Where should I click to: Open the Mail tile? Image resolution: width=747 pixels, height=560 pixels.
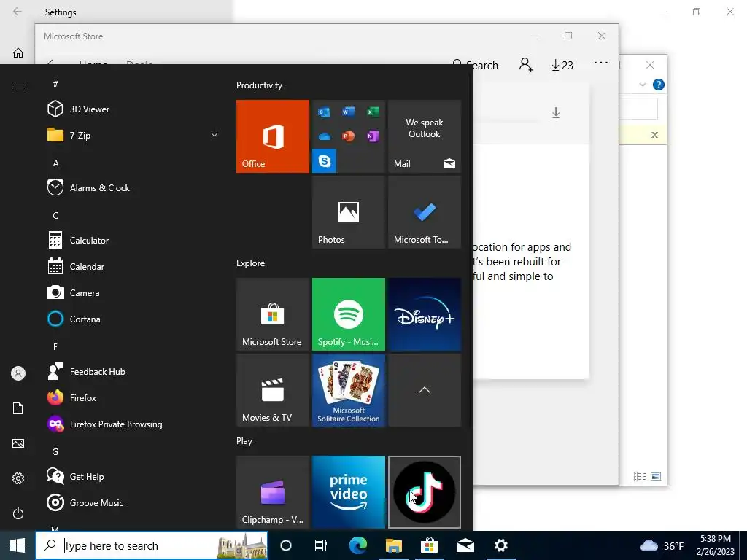click(x=425, y=136)
